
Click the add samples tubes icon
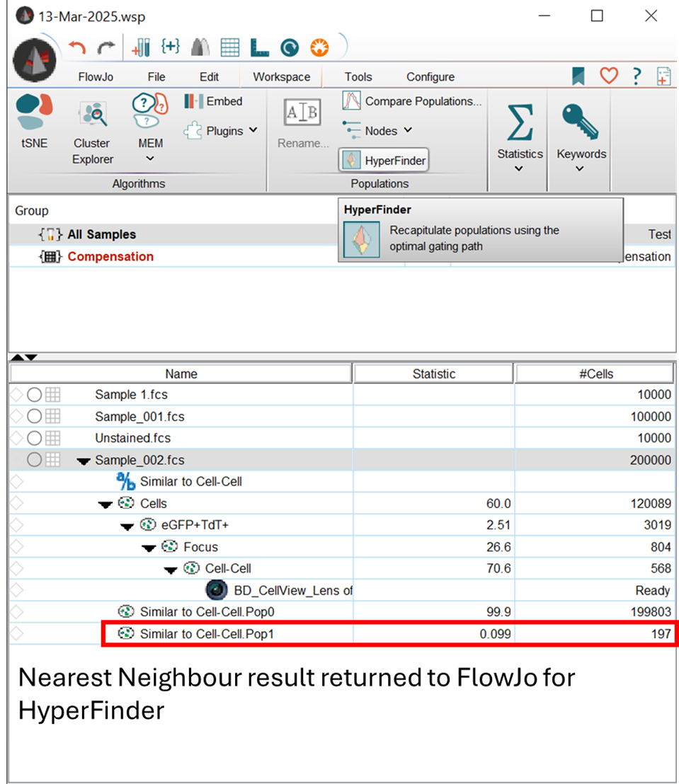pos(141,47)
